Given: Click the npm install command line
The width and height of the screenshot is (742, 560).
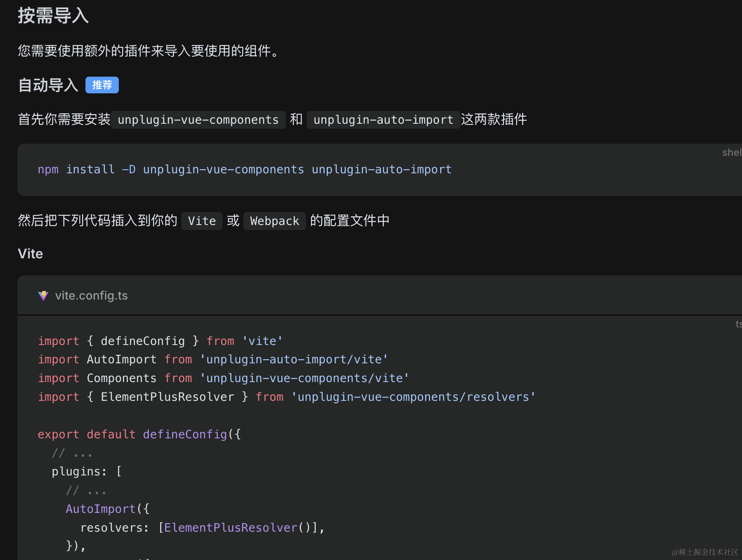Looking at the screenshot, I should pos(245,170).
